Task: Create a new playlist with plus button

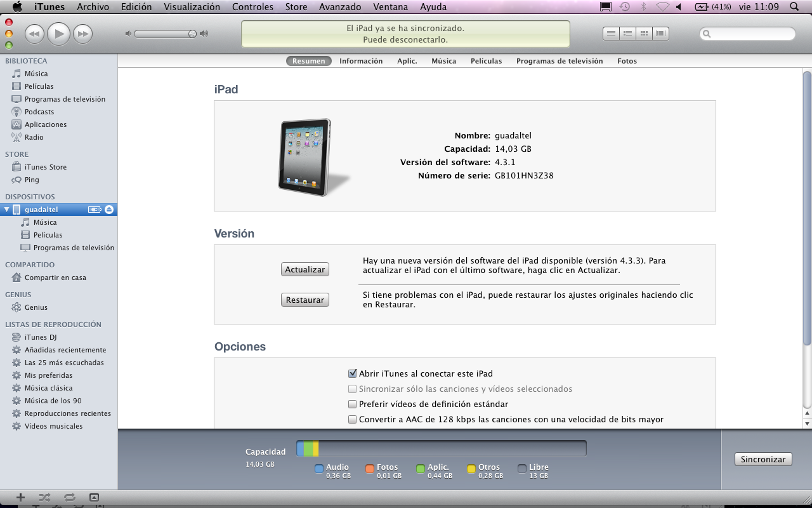Action: [x=20, y=497]
